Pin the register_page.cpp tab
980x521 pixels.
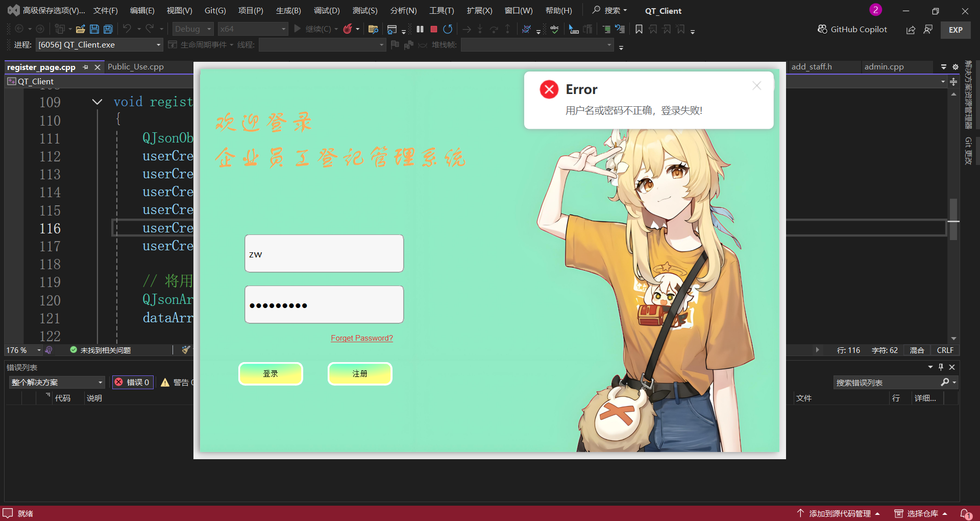(x=86, y=67)
